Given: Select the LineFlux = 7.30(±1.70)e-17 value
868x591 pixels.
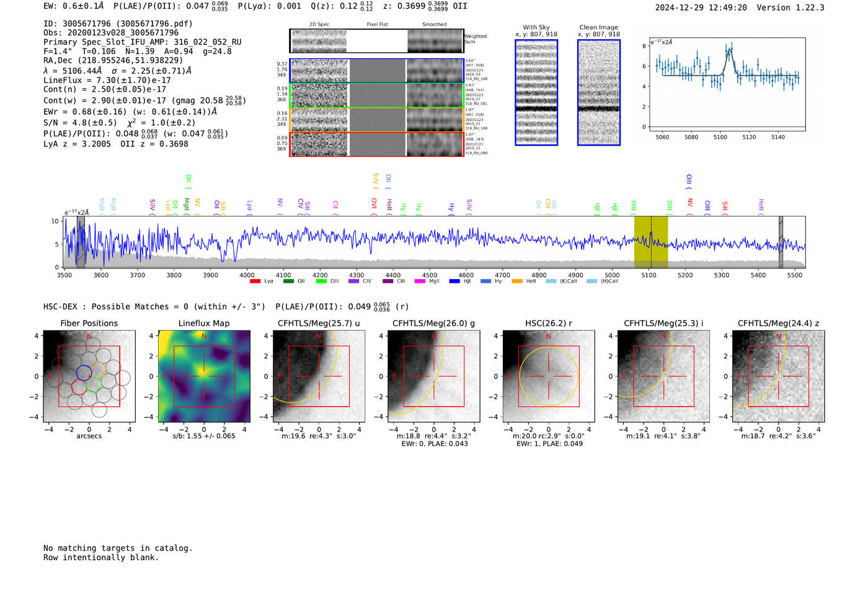Looking at the screenshot, I should point(107,80).
